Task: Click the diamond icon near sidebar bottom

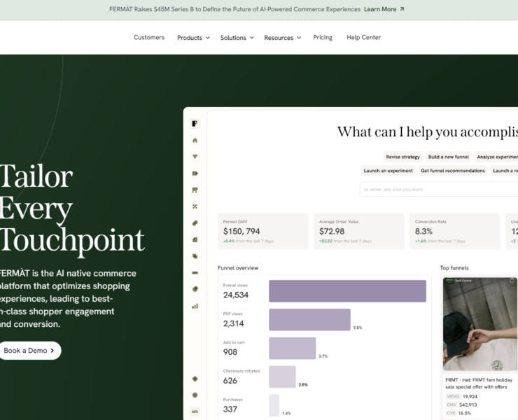Action: click(x=195, y=379)
